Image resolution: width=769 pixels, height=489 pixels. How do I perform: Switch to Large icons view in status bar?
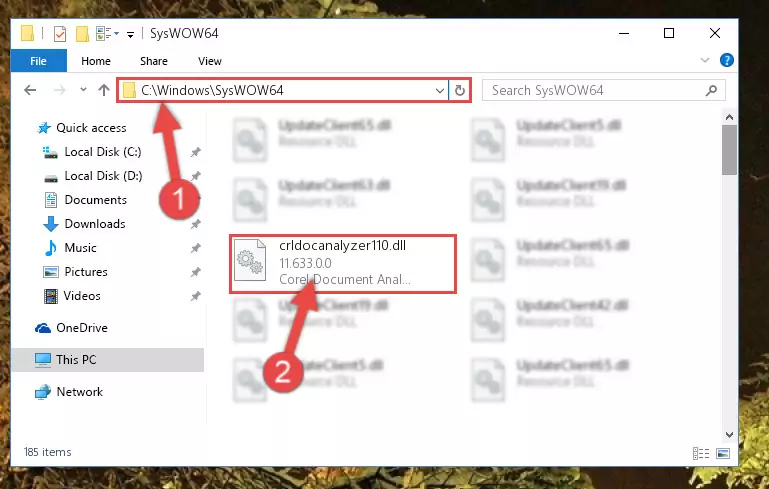pyautogui.click(x=722, y=453)
